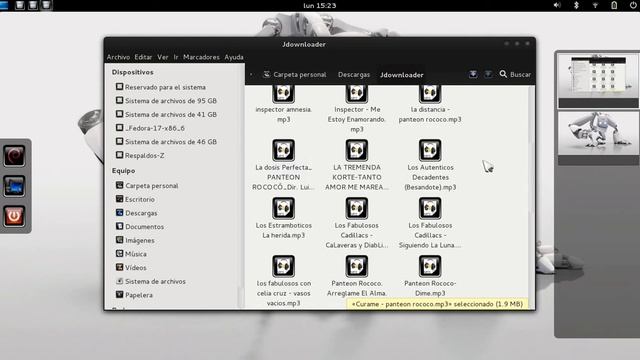
Task: Click Dispositivos sidebar heading
Action: pyautogui.click(x=133, y=72)
